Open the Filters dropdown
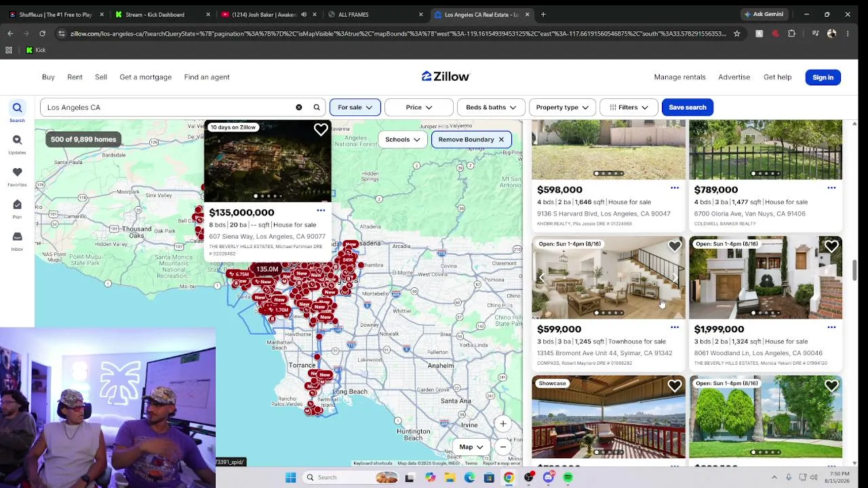Viewport: 868px width, 488px height. [628, 107]
